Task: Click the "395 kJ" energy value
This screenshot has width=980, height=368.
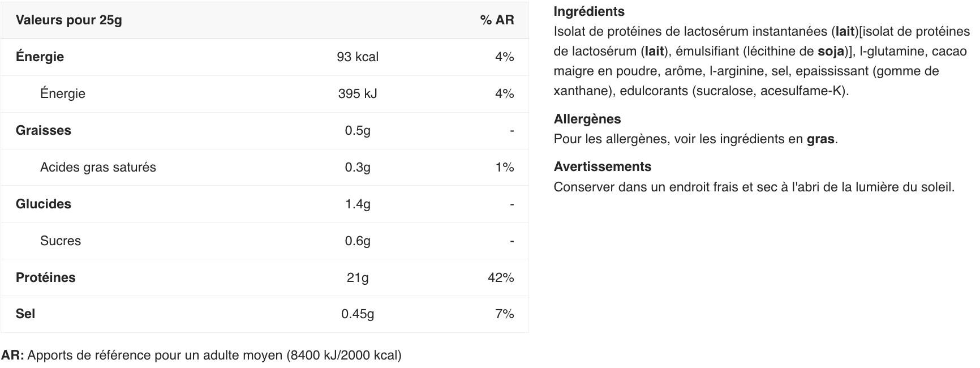Action: click(x=358, y=93)
